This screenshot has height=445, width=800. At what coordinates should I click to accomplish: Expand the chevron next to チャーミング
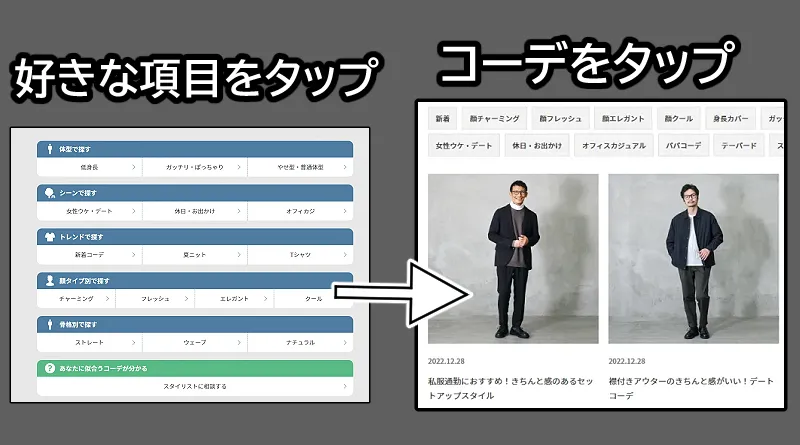click(107, 299)
